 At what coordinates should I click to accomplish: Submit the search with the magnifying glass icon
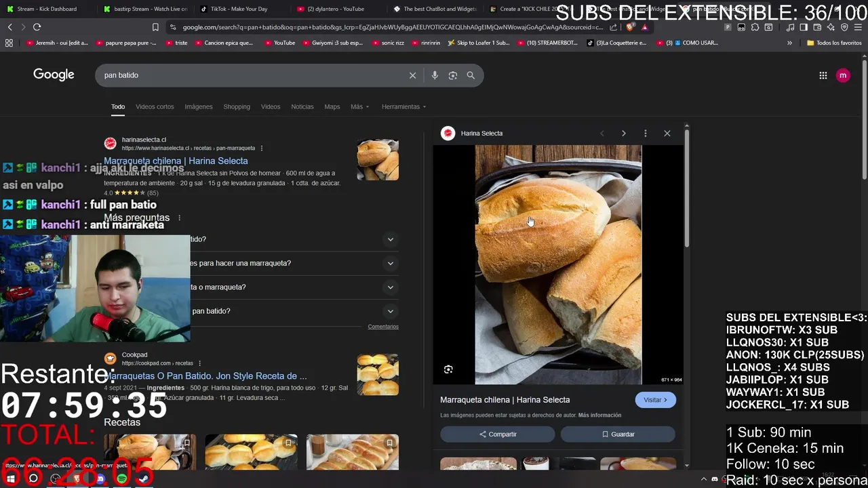[x=471, y=75]
